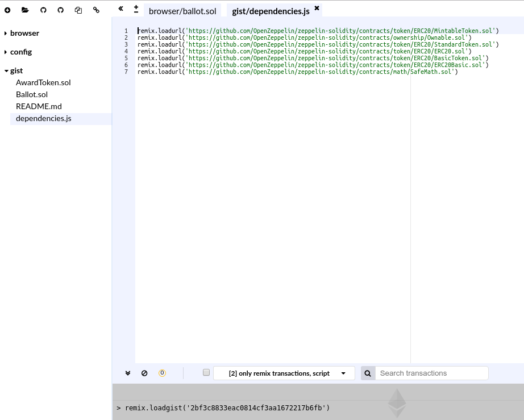Click the connect to localhost link icon
Screen dimensions: 524x420
click(x=96, y=10)
